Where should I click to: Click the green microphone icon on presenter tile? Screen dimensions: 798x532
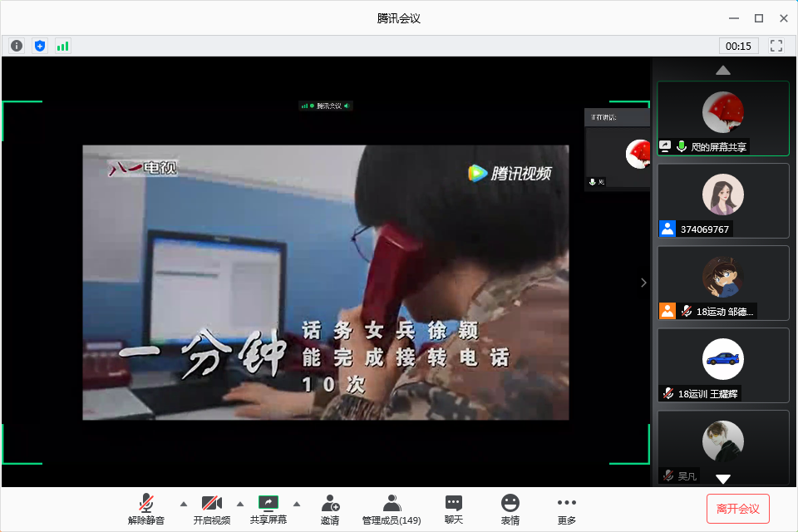click(x=682, y=146)
